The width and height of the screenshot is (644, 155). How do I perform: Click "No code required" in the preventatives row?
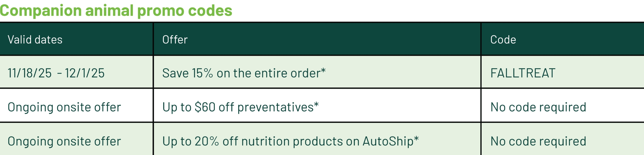538,107
